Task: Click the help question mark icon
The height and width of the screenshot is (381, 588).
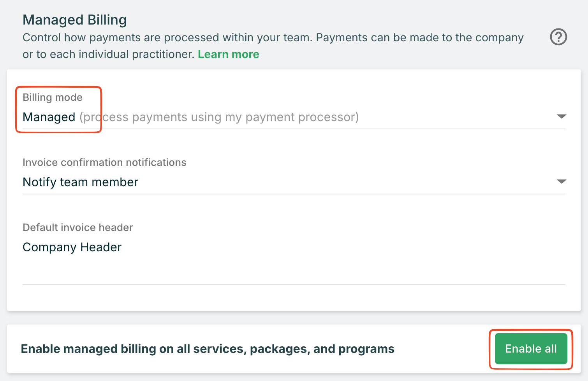Action: coord(558,37)
